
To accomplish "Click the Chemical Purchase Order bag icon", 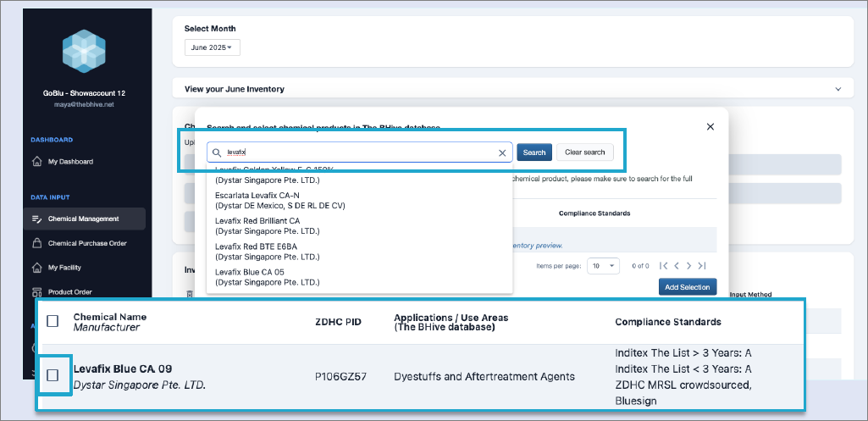I will pyautogui.click(x=37, y=243).
